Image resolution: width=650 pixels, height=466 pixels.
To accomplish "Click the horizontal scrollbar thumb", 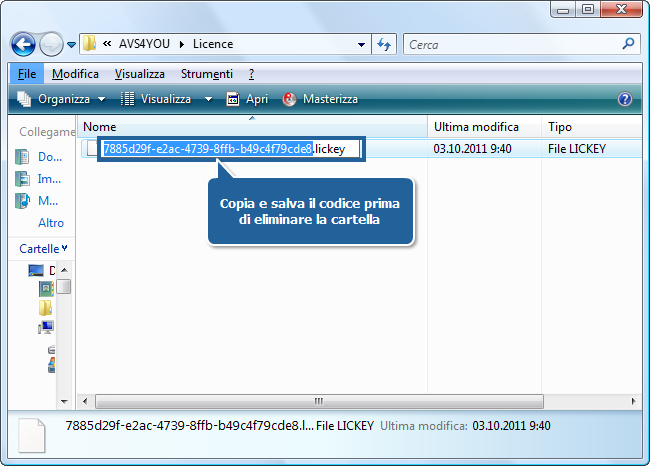I will [x=319, y=401].
